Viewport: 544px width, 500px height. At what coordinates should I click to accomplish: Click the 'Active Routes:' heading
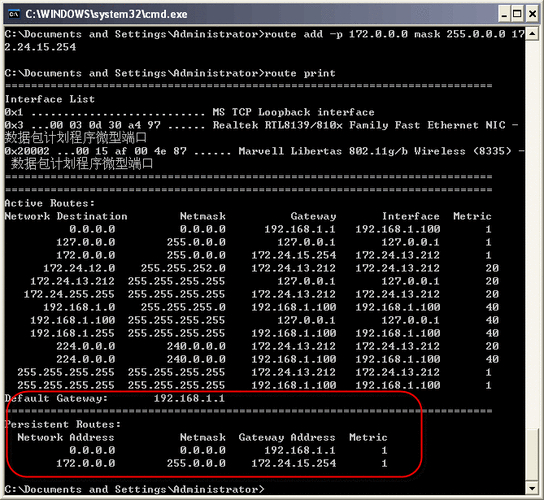pyautogui.click(x=50, y=203)
